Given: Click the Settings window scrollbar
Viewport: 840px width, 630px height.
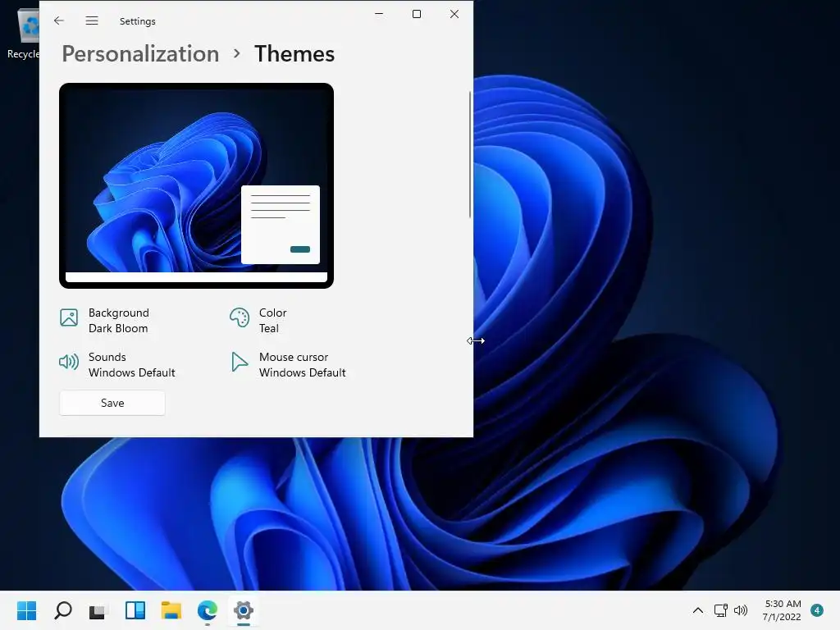Looking at the screenshot, I should click(470, 154).
